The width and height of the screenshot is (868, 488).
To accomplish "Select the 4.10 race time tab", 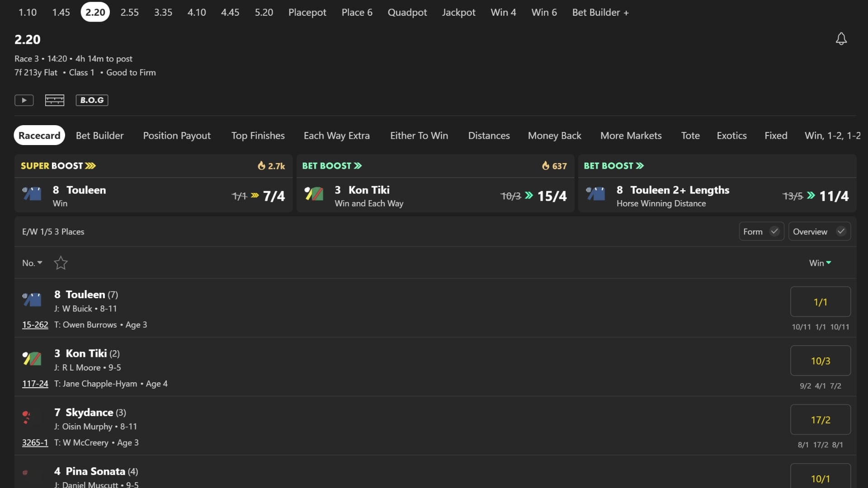I will pyautogui.click(x=197, y=12).
